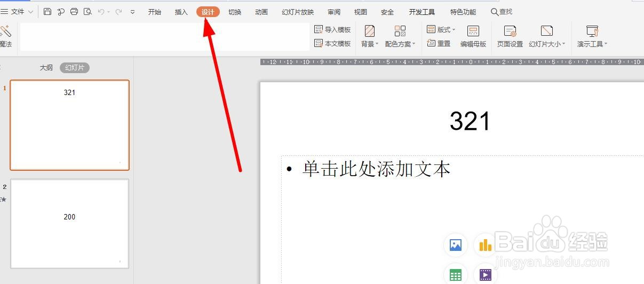Click the 单击此处添加文本 placeholder
Screen dimensions: 644x284
pos(377,169)
